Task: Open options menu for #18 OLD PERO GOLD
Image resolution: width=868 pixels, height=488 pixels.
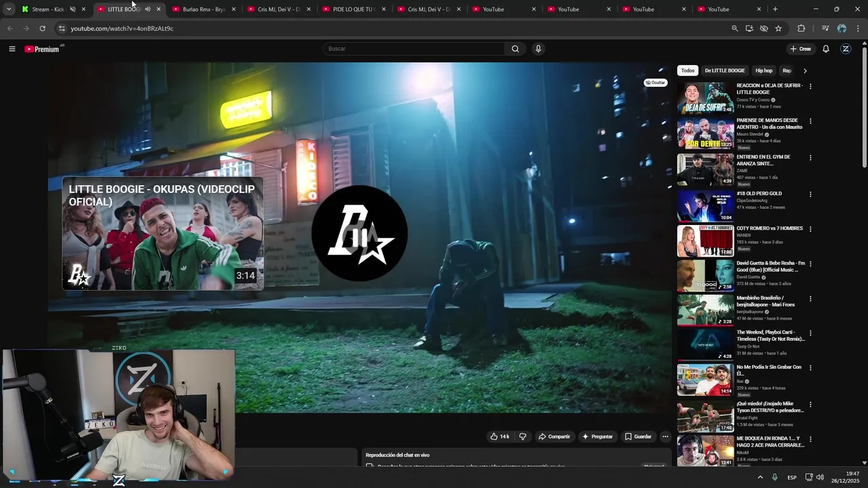Action: coord(810,195)
